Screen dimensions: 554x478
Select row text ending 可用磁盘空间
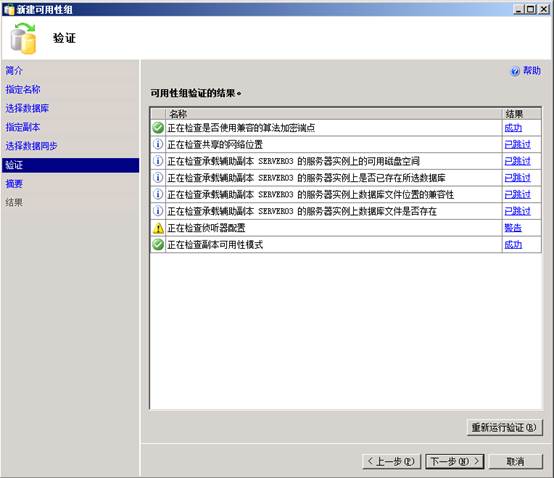pos(293,161)
